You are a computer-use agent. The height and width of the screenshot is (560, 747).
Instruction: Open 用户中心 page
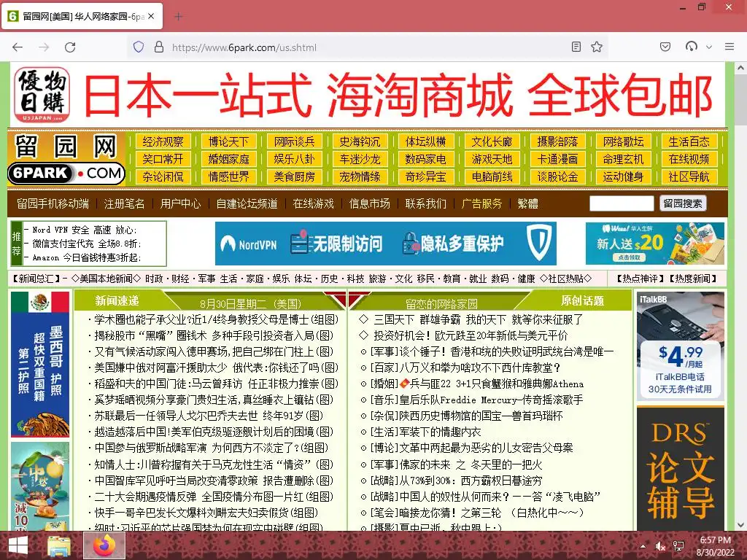point(181,204)
